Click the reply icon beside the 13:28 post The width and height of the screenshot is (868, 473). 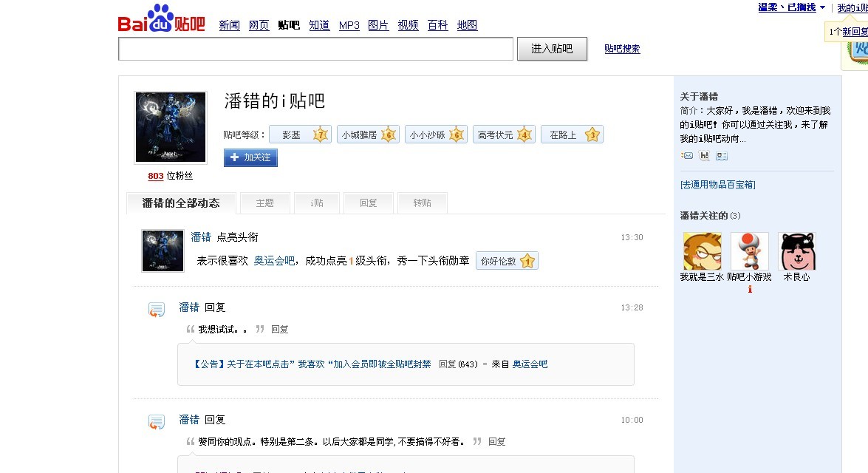[157, 310]
